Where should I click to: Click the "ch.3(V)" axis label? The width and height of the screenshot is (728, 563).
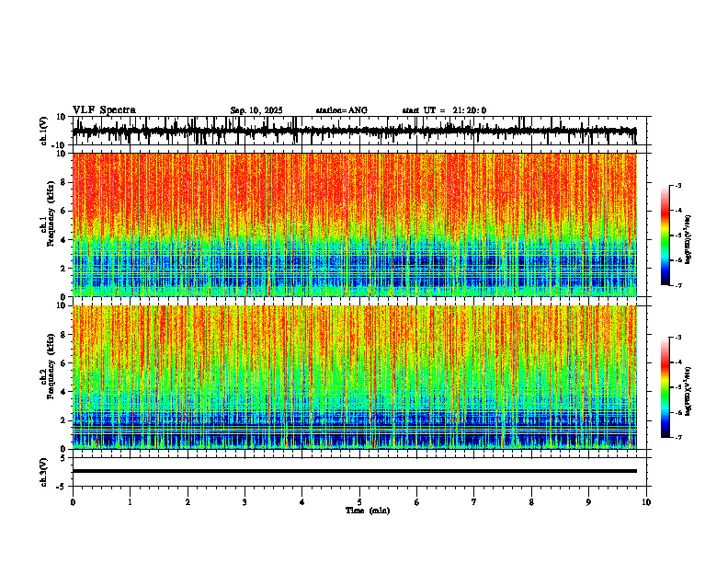(44, 473)
